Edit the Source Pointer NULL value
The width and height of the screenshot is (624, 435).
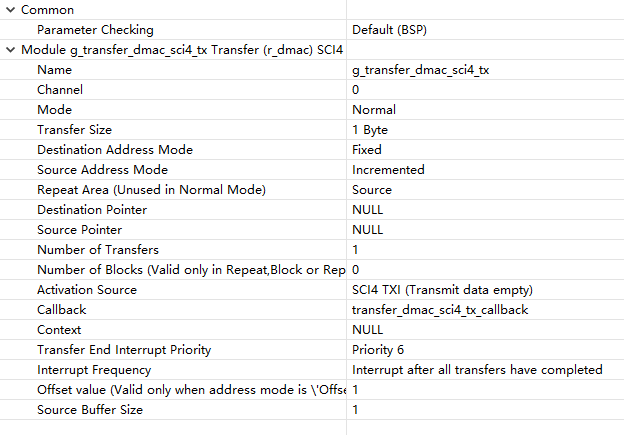click(485, 230)
